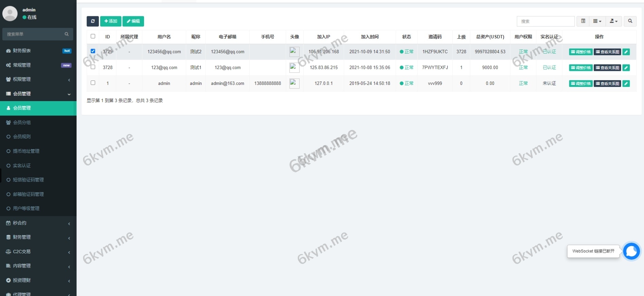Click 调整价格 for user 123@qq.com
The height and width of the screenshot is (296, 644).
(581, 68)
